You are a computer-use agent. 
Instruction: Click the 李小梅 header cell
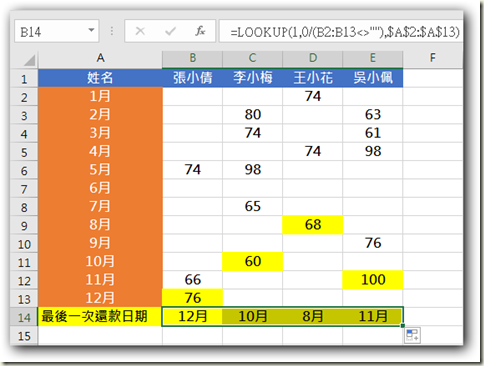(252, 78)
